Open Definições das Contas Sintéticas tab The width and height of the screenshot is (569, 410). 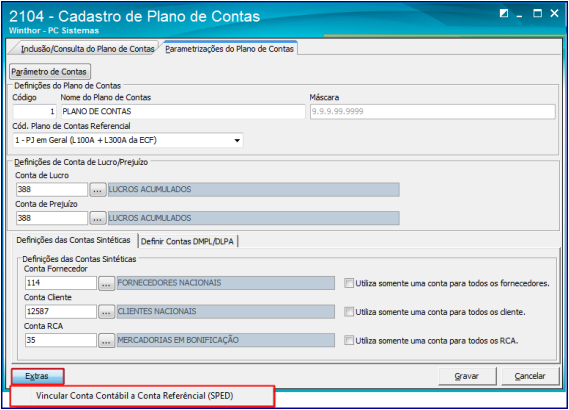[73, 240]
